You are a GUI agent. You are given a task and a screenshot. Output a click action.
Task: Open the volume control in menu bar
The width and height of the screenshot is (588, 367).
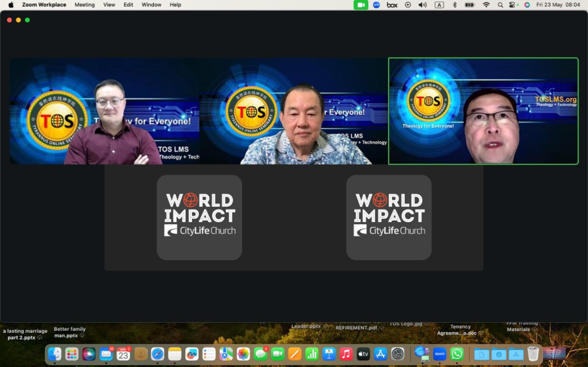423,5
